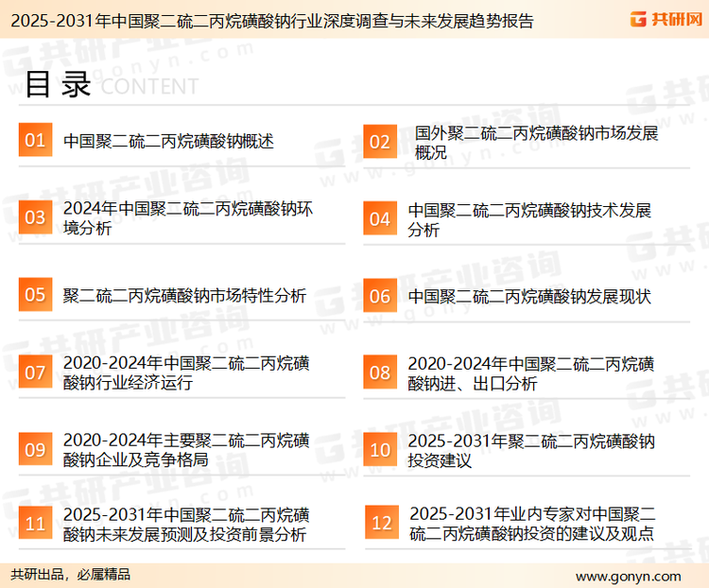Open chapter 国外聚二硫二丙烷磺酸钠市场发展概况
The image size is (709, 588).
(x=536, y=143)
